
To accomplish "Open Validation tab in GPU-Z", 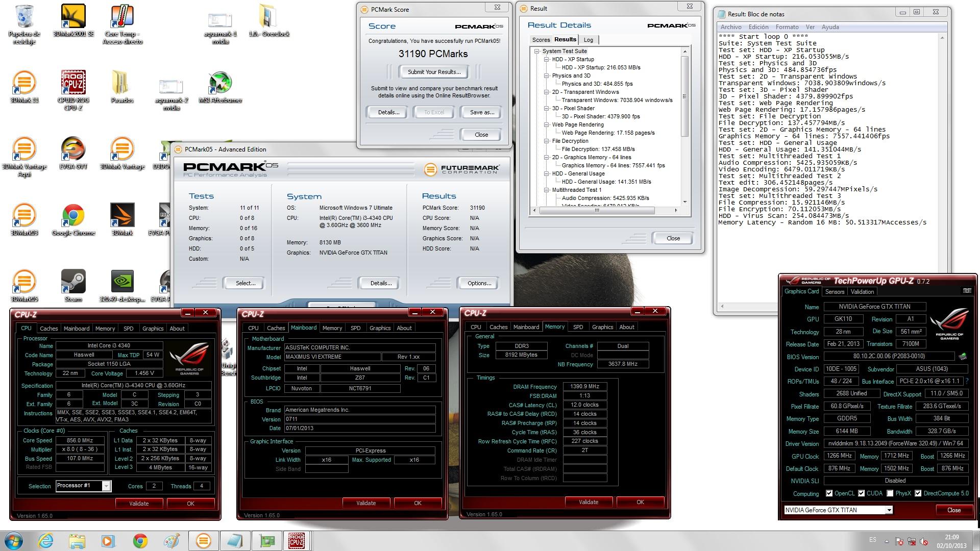I will (x=862, y=292).
